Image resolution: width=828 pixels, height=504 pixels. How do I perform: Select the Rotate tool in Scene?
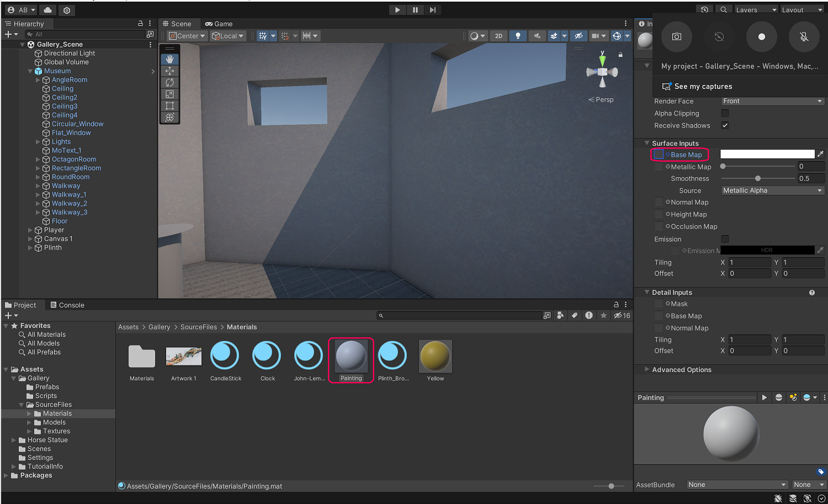pyautogui.click(x=169, y=82)
